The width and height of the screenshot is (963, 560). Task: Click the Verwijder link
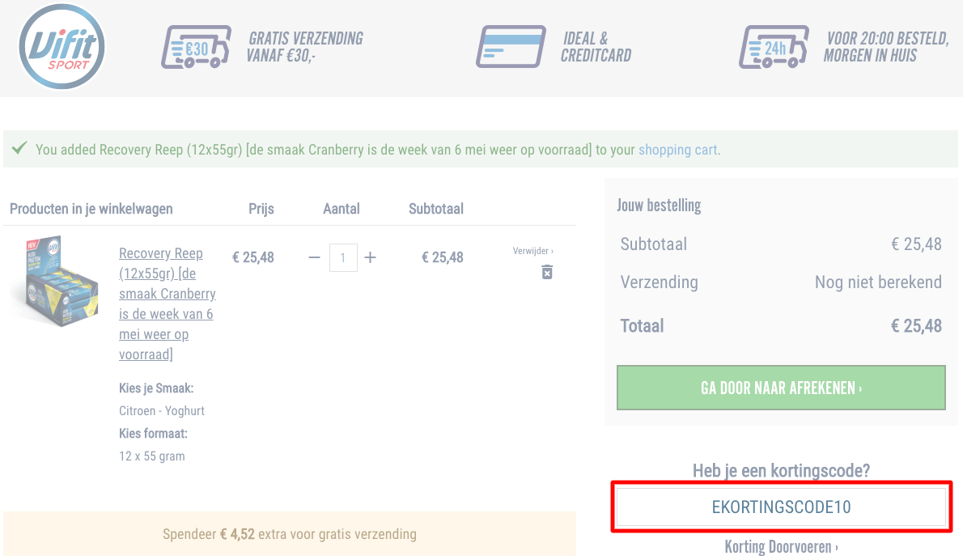click(x=532, y=251)
